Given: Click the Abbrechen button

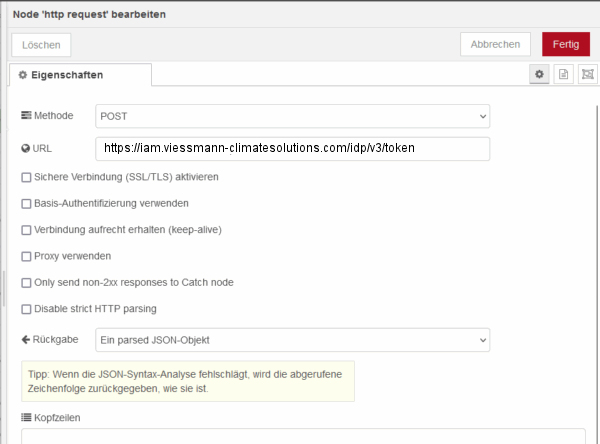Looking at the screenshot, I should point(495,44).
